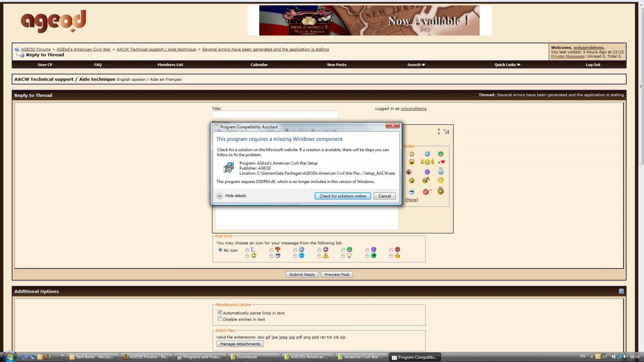The height and width of the screenshot is (362, 644).
Task: Click 'Check for solutions online' button
Action: [x=343, y=196]
